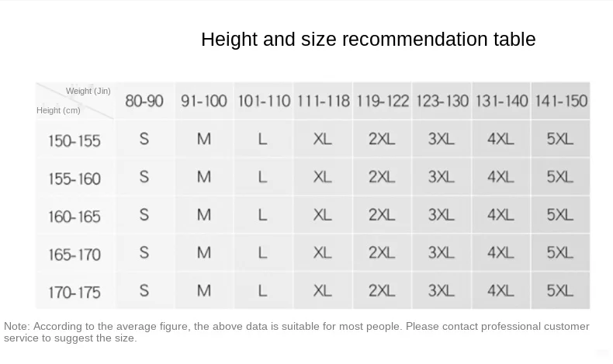Viewport: 613px width, 364px height.
Task: Select the 91-100 weight column header
Action: (203, 101)
